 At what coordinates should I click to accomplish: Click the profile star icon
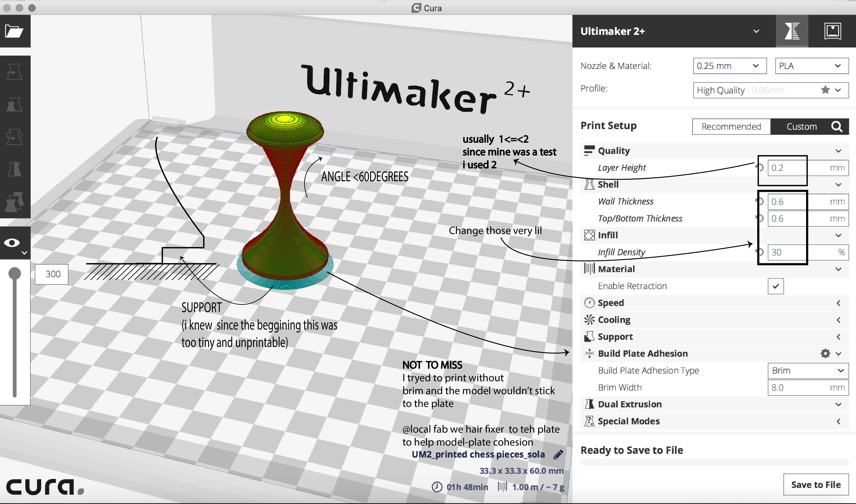[825, 90]
